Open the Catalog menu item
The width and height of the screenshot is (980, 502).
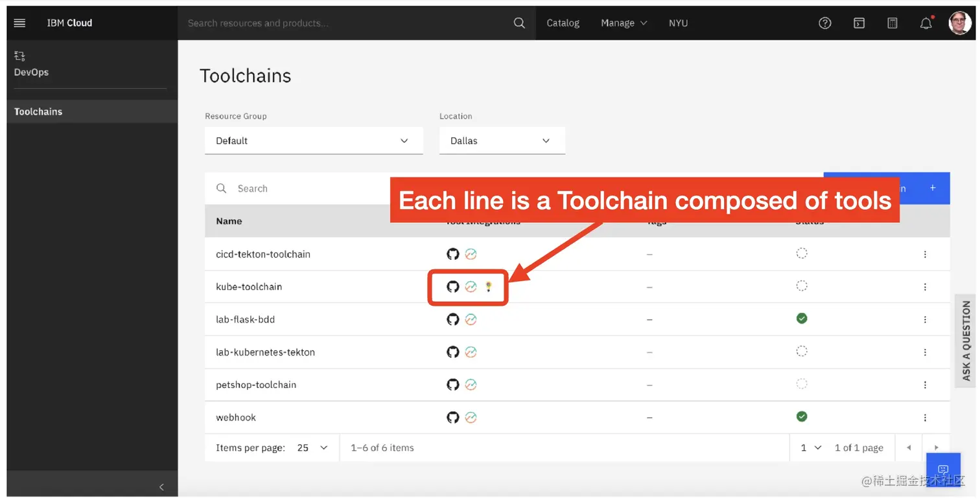pyautogui.click(x=563, y=23)
